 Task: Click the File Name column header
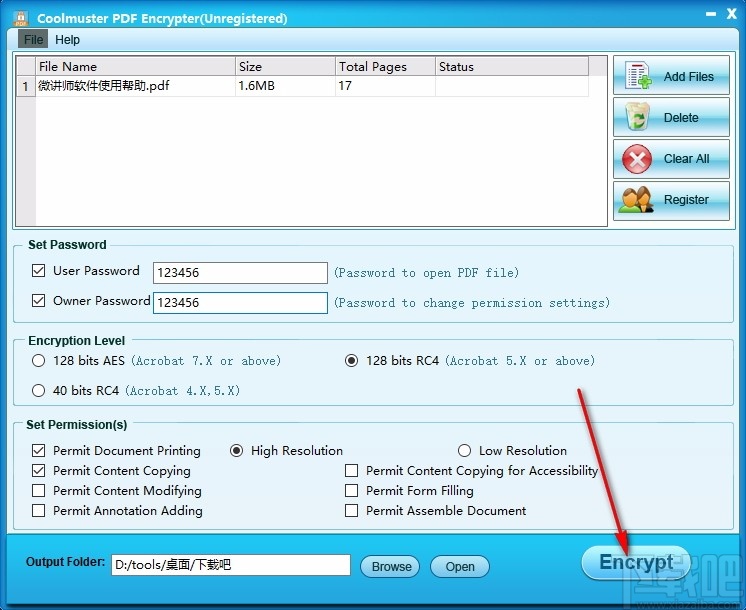pyautogui.click(x=136, y=67)
